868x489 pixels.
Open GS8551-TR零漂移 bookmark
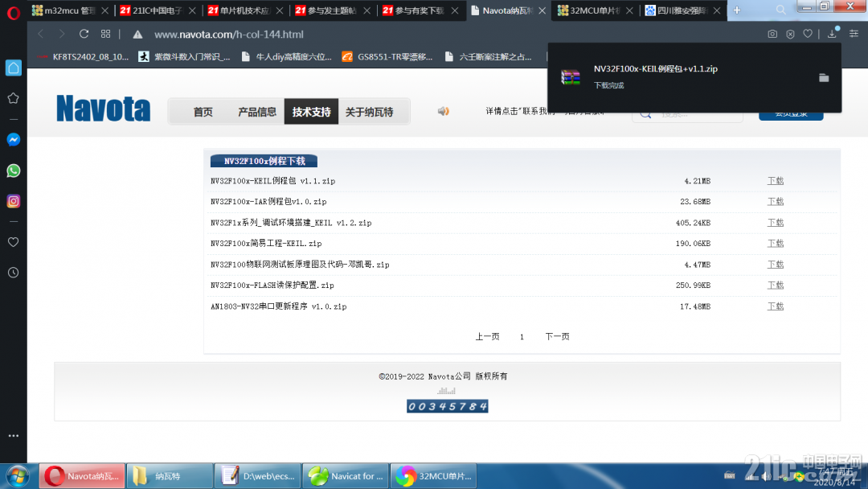(387, 56)
